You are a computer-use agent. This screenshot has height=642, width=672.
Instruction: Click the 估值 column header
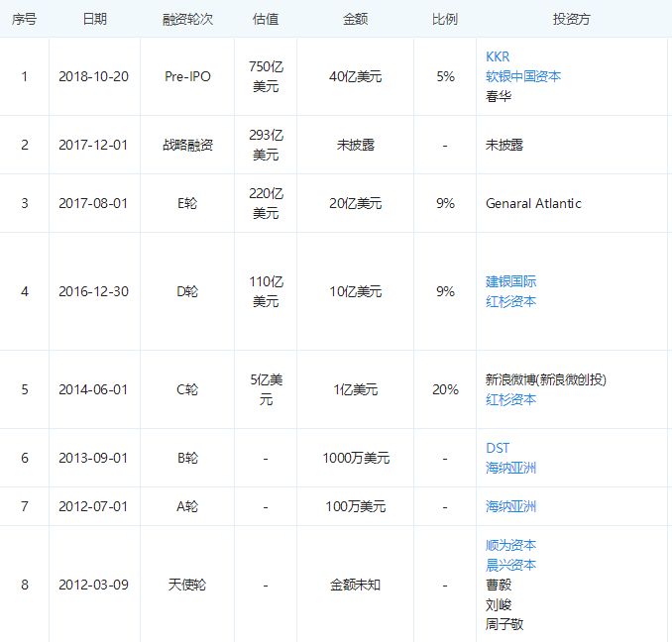pos(266,19)
